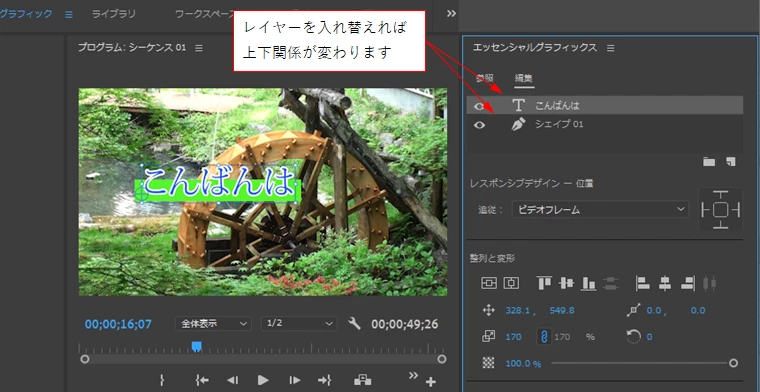The image size is (760, 392).
Task: Click the step forward one frame button
Action: [x=295, y=380]
